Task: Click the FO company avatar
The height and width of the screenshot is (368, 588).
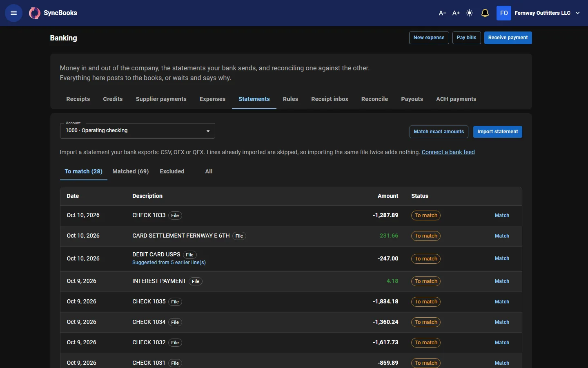Action: [504, 13]
